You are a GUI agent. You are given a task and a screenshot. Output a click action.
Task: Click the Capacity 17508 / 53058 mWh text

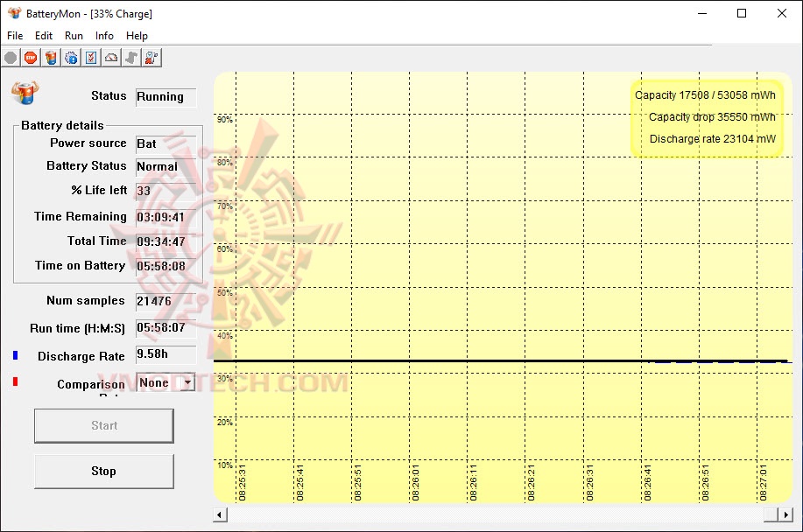pyautogui.click(x=705, y=95)
